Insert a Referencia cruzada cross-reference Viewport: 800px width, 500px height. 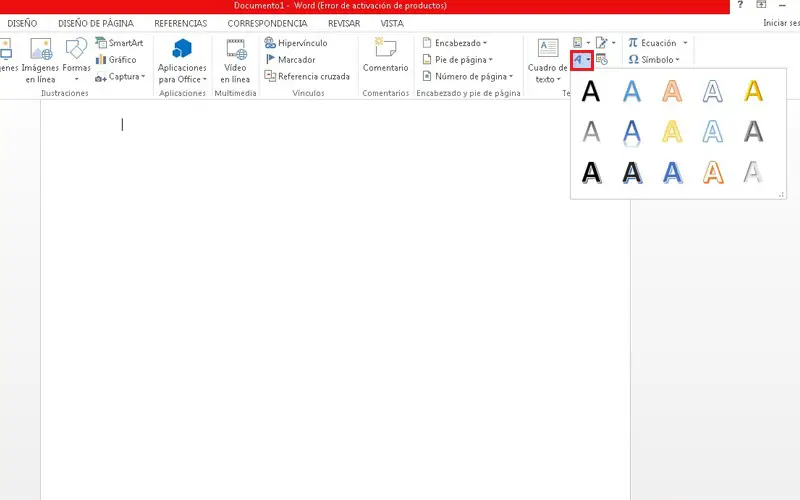pyautogui.click(x=307, y=77)
